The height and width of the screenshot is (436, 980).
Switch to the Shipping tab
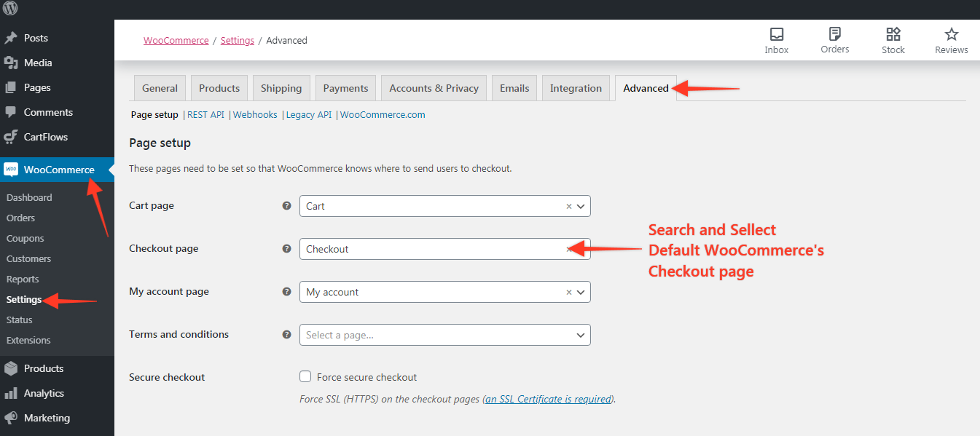coord(281,88)
